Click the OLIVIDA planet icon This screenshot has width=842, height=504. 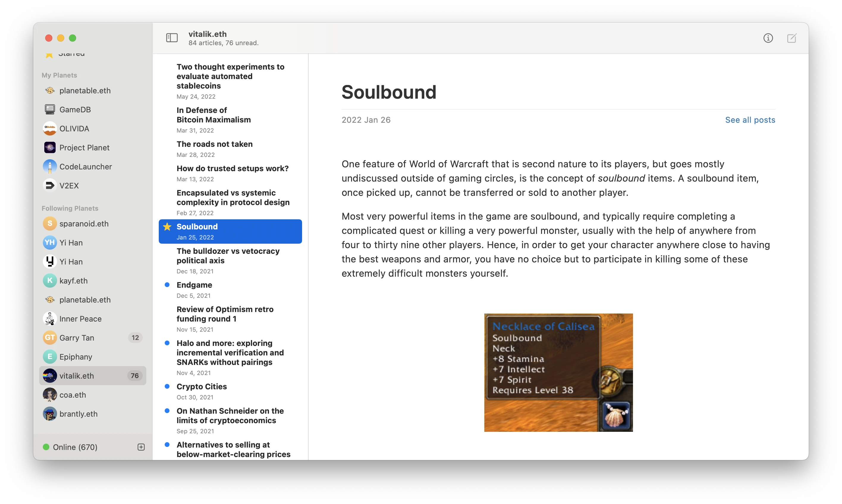(50, 128)
